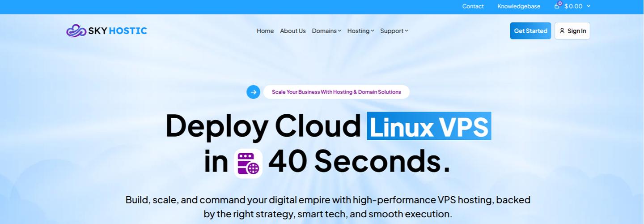Viewport: 644px width, 224px height.
Task: Expand the Hosting dropdown menu
Action: tap(360, 30)
